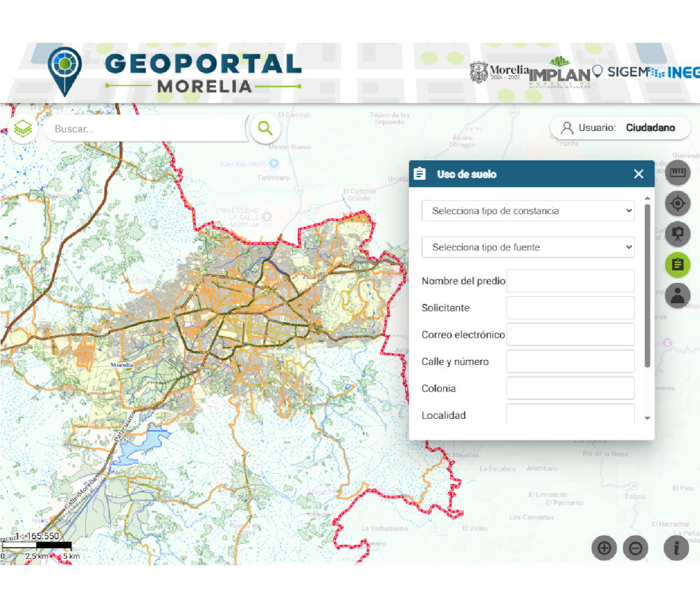Viewport: 700px width, 603px height.
Task: Activate the locate target crosshair tool
Action: click(x=677, y=204)
